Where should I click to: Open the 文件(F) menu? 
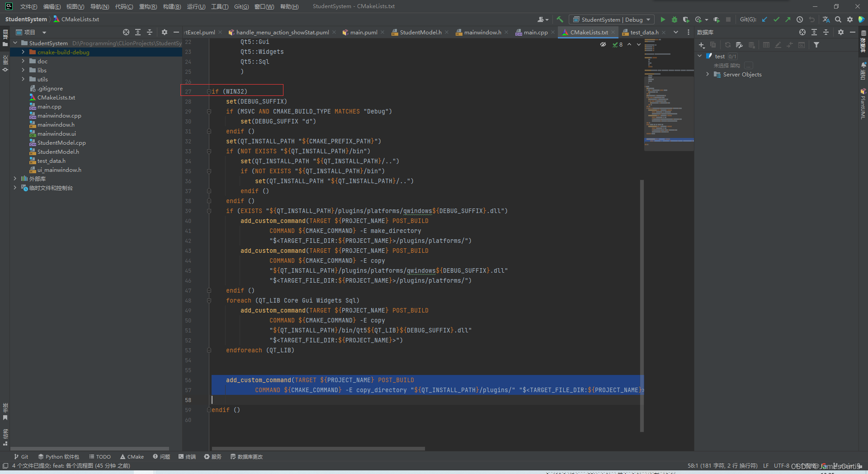(28, 6)
